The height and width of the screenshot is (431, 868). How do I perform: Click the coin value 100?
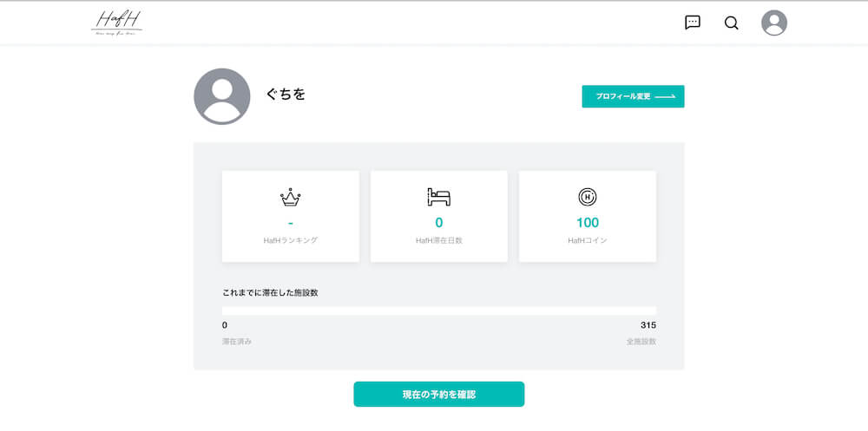pyautogui.click(x=588, y=222)
